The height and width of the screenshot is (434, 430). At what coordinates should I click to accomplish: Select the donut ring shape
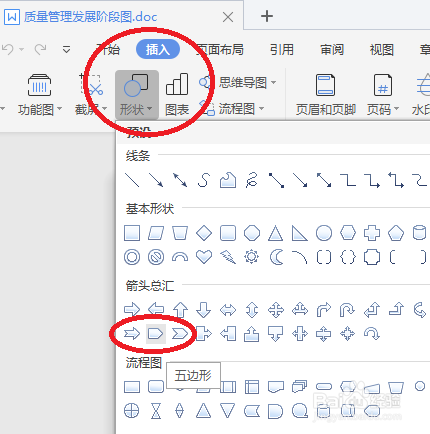pyautogui.click(x=132, y=257)
